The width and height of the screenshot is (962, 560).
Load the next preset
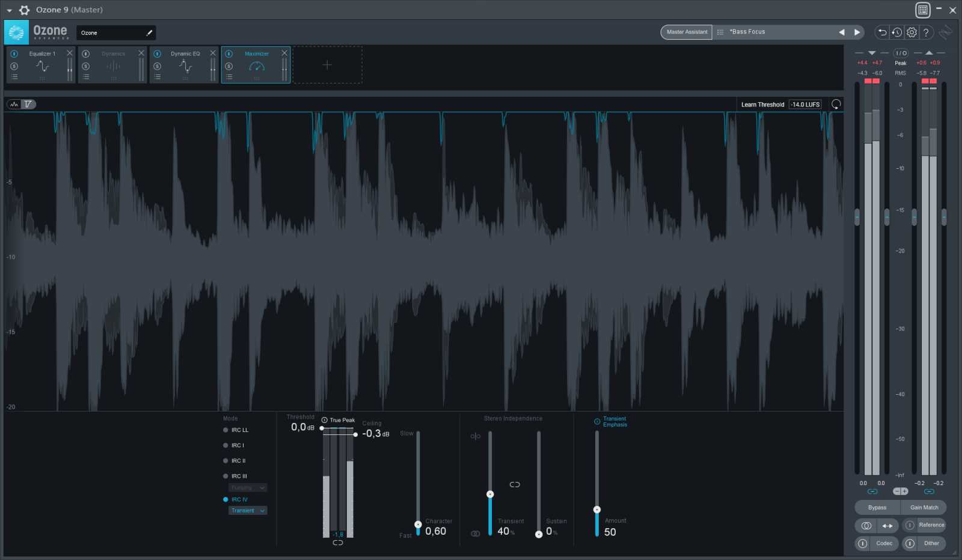(x=857, y=32)
